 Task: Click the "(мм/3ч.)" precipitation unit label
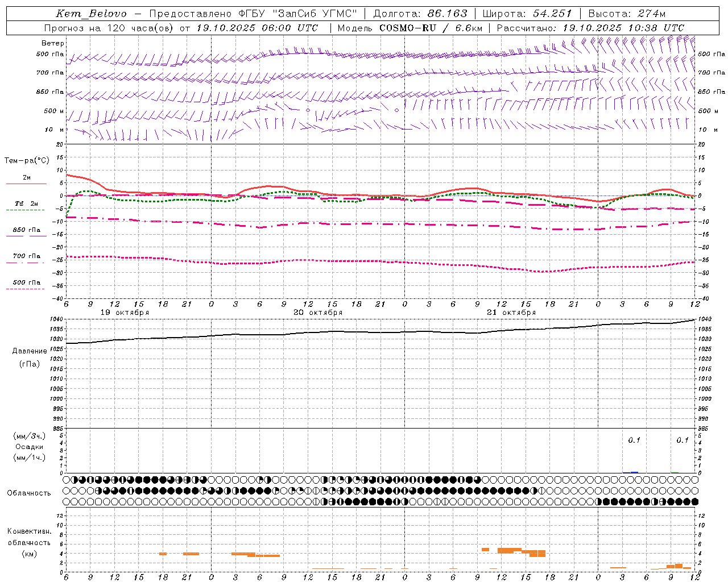(x=30, y=436)
